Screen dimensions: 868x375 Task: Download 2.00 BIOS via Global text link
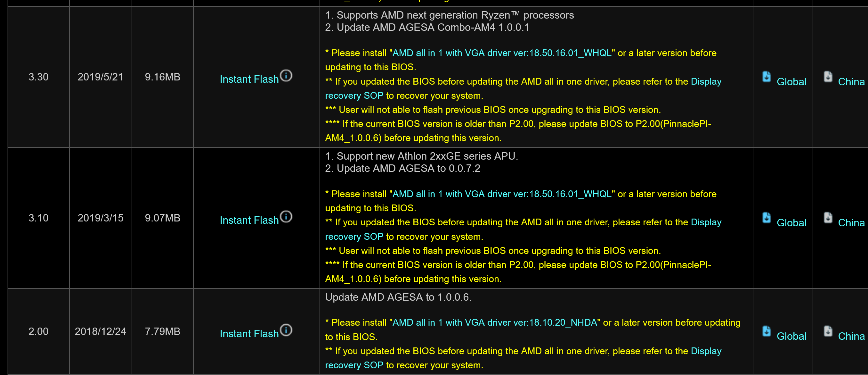coord(791,336)
